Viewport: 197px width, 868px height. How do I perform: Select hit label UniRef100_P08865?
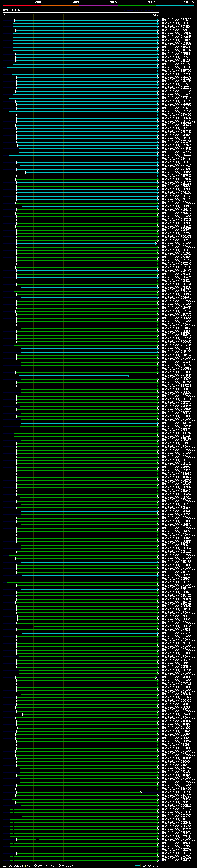177,484
